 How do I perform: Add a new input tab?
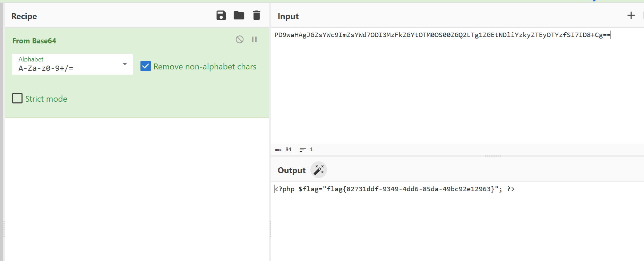pyautogui.click(x=631, y=16)
